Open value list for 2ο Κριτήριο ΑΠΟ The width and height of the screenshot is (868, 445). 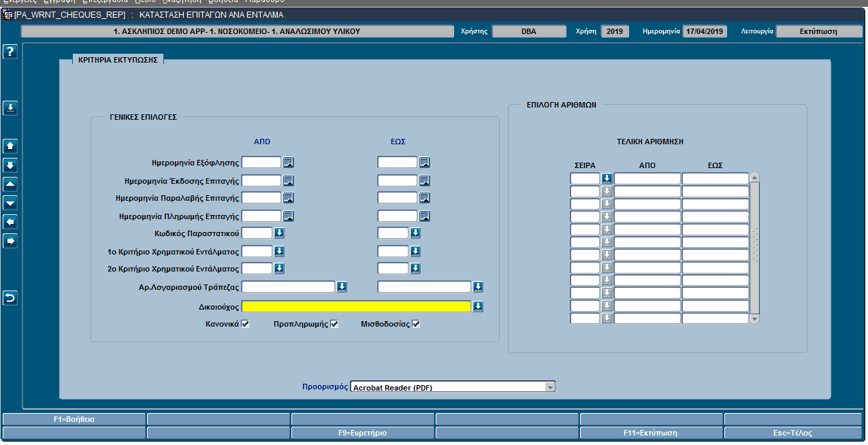click(279, 269)
